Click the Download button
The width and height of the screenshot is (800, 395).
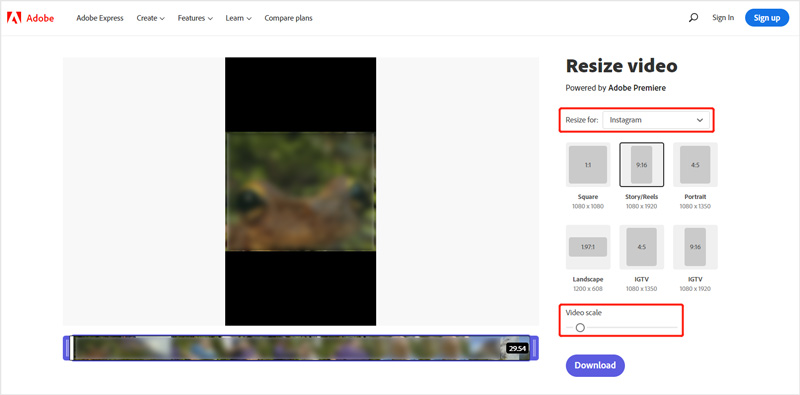coord(595,365)
